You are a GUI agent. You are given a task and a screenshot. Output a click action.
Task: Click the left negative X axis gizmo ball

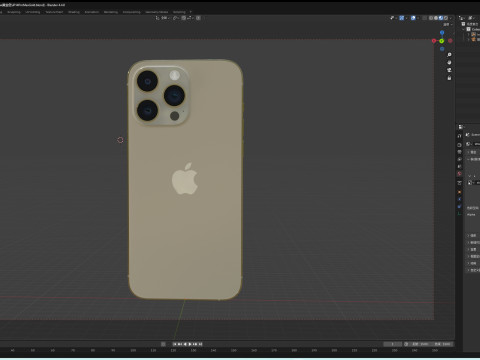pos(434,41)
